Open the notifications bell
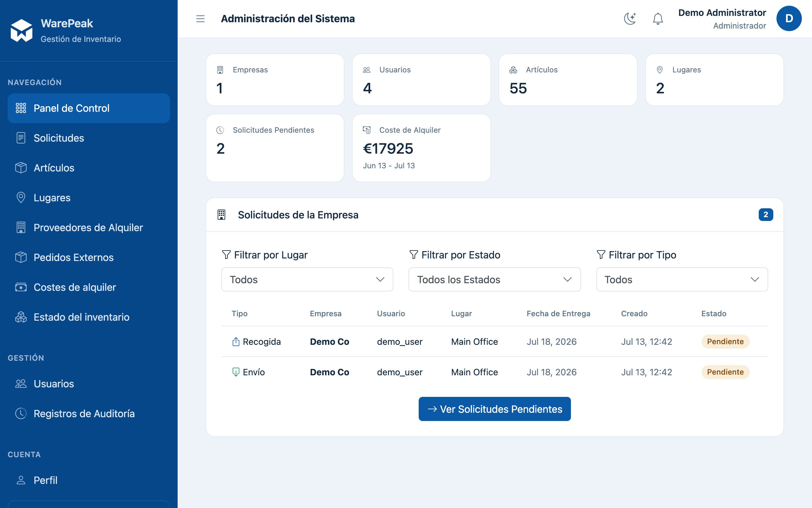 coord(658,19)
